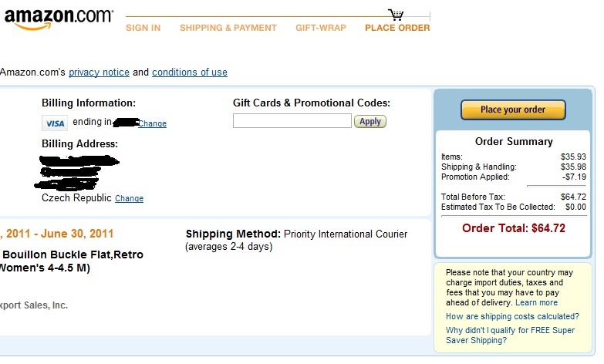
Task: Open How are shipping costs calculated link
Action: coord(512,316)
